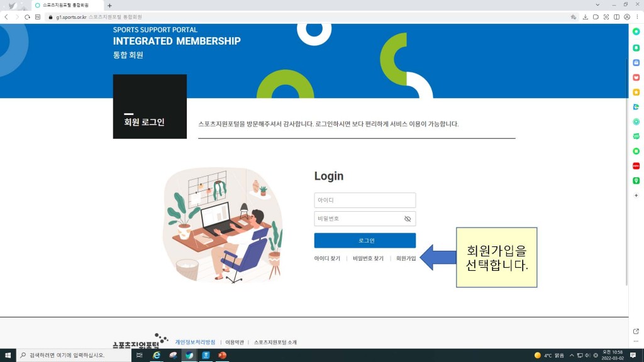The width and height of the screenshot is (644, 362).
Task: Expand hidden system tray icons arrow
Action: pyautogui.click(x=571, y=356)
